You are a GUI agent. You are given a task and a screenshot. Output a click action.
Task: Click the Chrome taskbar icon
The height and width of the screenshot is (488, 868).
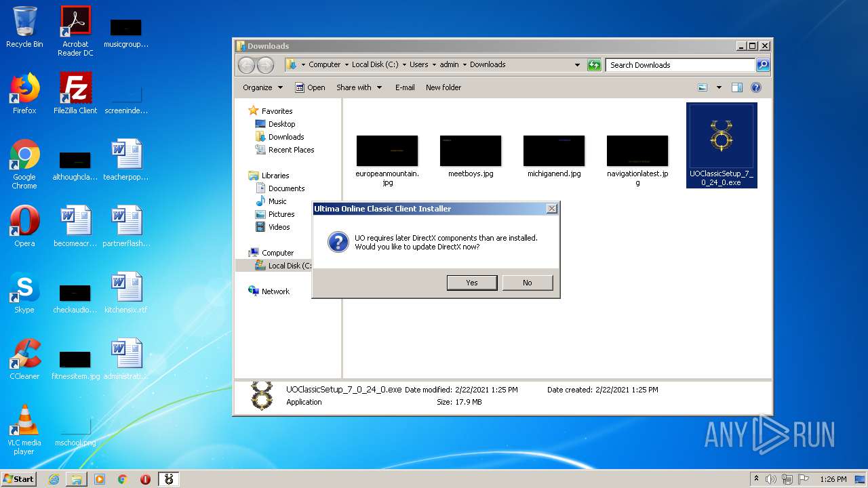click(x=123, y=479)
